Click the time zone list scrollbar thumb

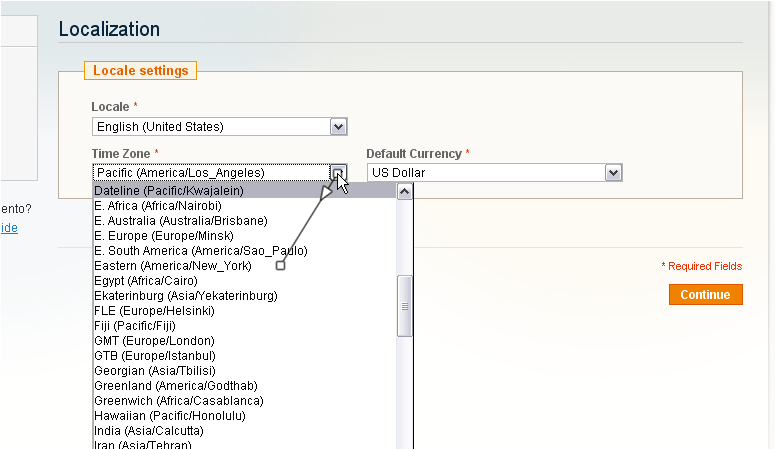pos(405,306)
